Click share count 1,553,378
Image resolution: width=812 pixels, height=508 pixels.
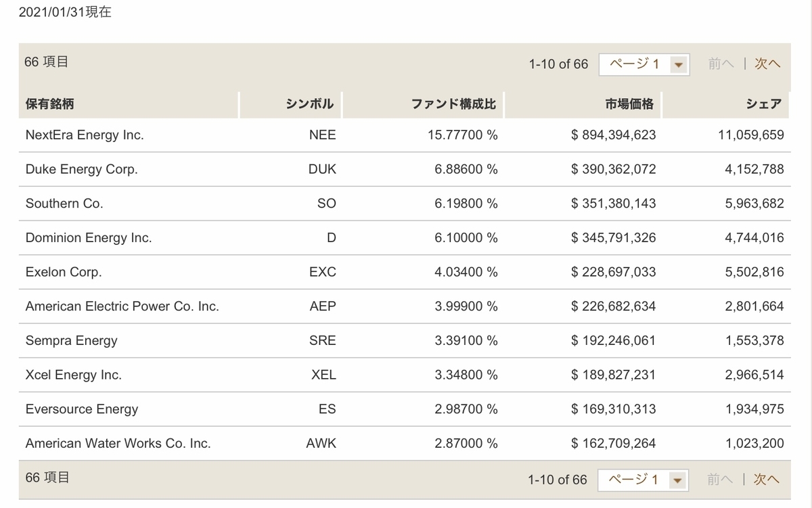point(754,340)
